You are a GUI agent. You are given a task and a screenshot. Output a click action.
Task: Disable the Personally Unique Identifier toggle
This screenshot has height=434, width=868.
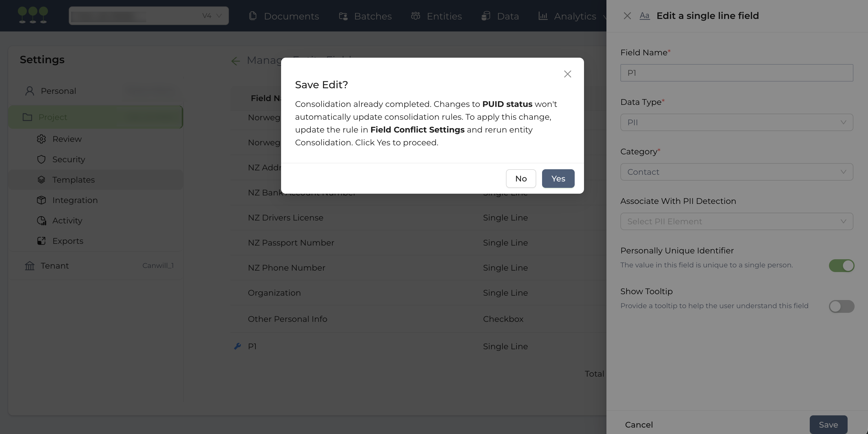tap(841, 266)
